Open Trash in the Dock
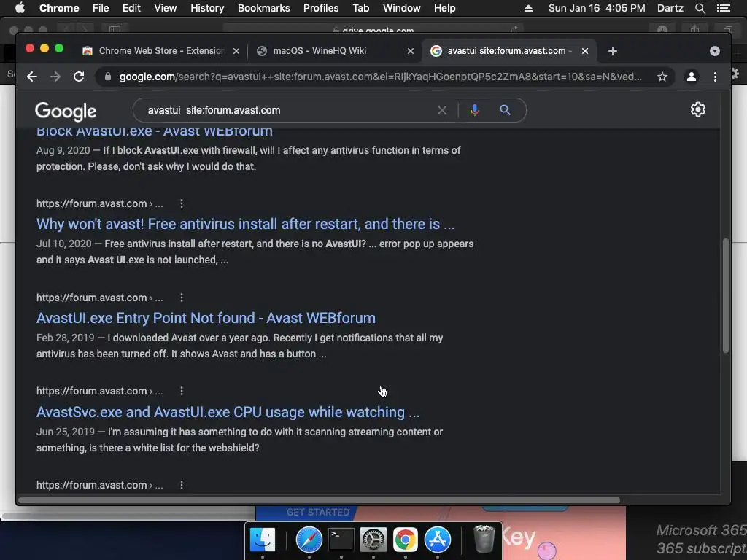Viewport: 747px width, 560px height. pyautogui.click(x=484, y=539)
